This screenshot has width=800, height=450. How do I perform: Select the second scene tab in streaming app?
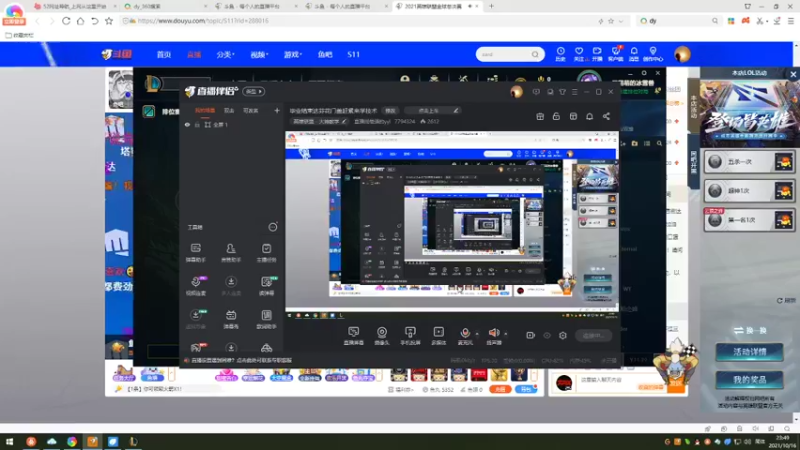click(x=229, y=110)
